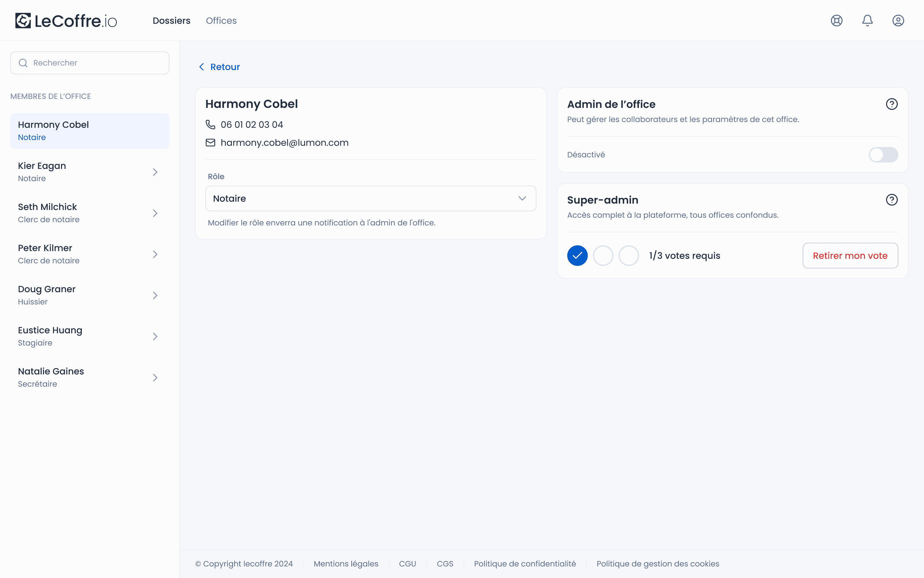This screenshot has height=578, width=924.
Task: Open Politique de confidentialité link
Action: pos(525,564)
